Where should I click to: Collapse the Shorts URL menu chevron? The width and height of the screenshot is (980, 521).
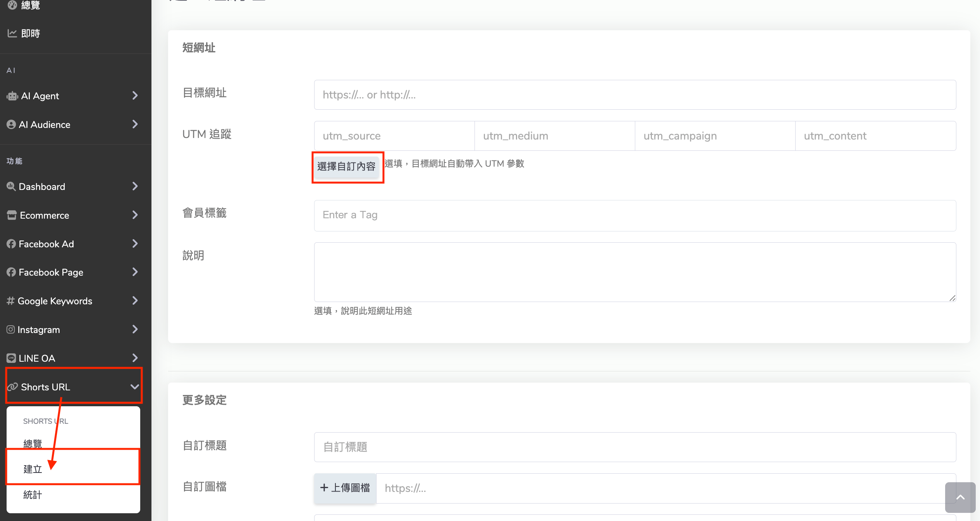point(135,387)
